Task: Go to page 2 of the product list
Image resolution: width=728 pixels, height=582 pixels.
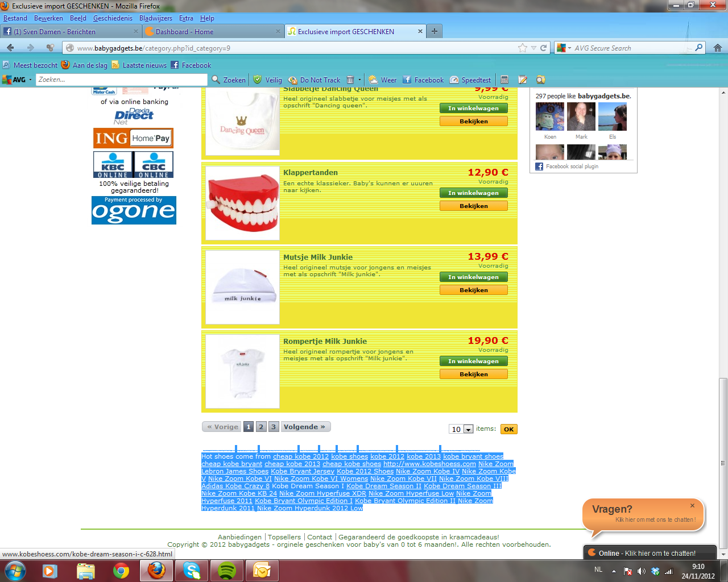Action: point(261,427)
